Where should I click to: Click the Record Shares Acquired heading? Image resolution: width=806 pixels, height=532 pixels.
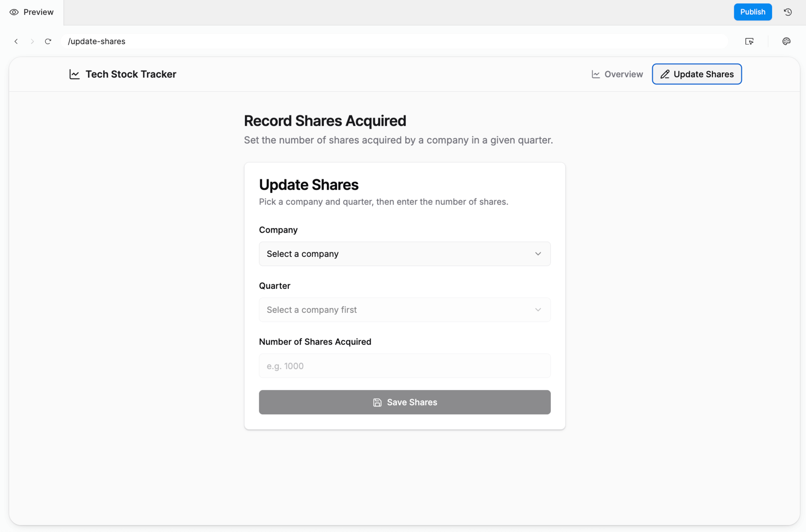pyautogui.click(x=325, y=121)
